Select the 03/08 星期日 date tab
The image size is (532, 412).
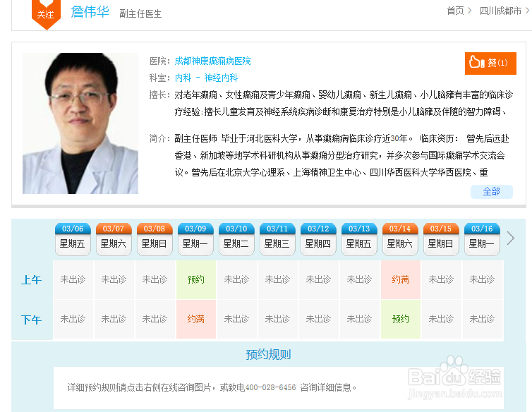(x=155, y=238)
